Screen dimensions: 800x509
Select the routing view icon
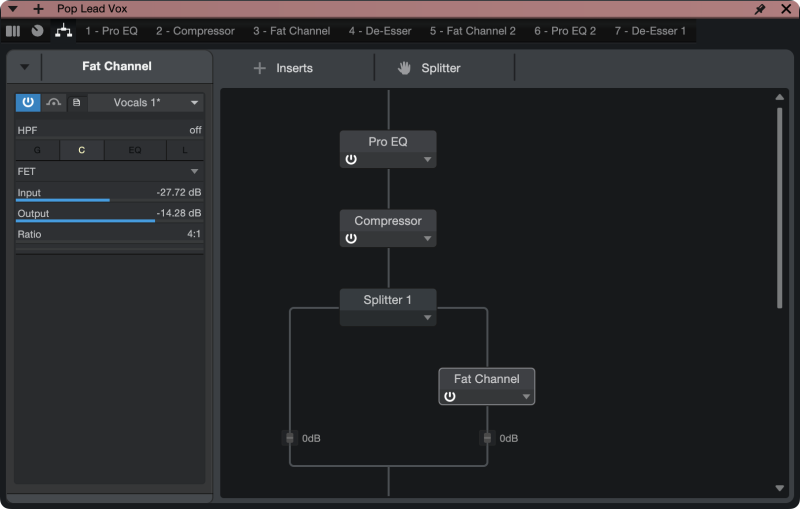click(x=63, y=31)
